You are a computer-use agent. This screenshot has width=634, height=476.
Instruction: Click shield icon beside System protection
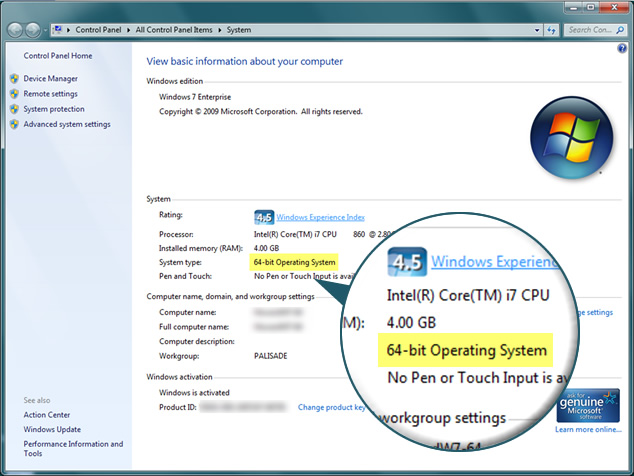[x=15, y=109]
